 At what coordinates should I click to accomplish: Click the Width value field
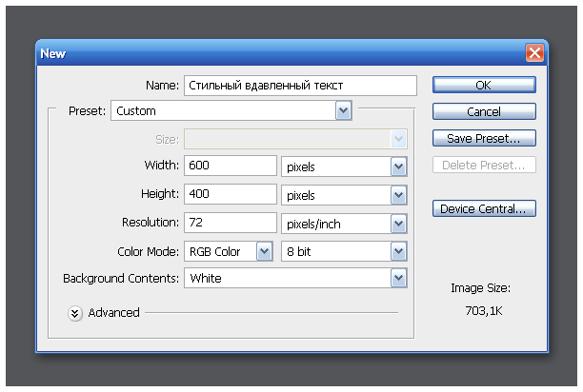click(231, 167)
